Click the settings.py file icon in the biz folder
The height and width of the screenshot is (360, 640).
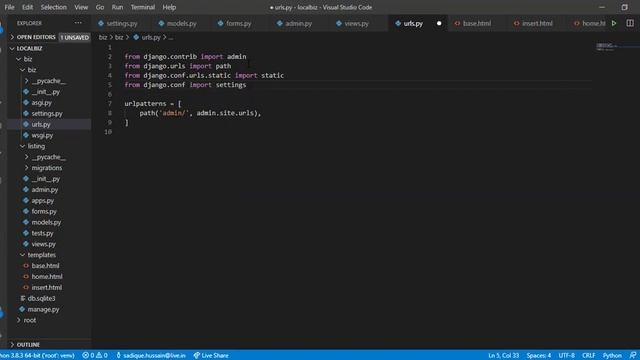[x=26, y=113]
